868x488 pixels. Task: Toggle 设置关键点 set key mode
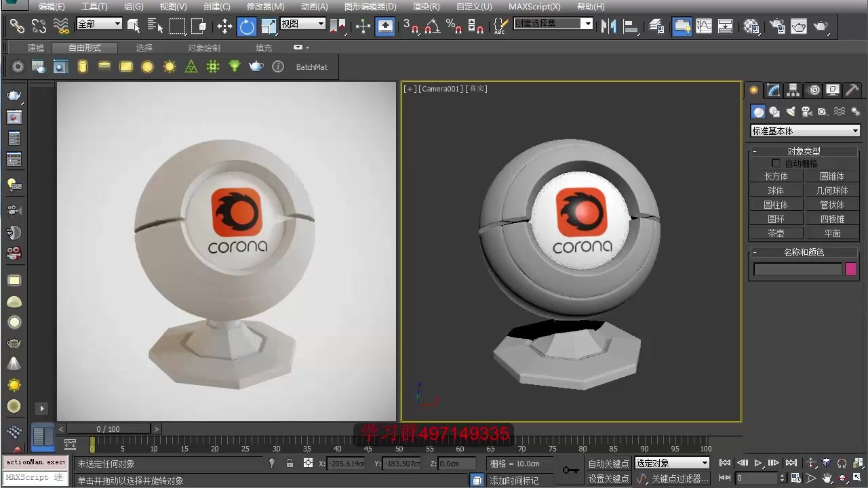pyautogui.click(x=608, y=479)
